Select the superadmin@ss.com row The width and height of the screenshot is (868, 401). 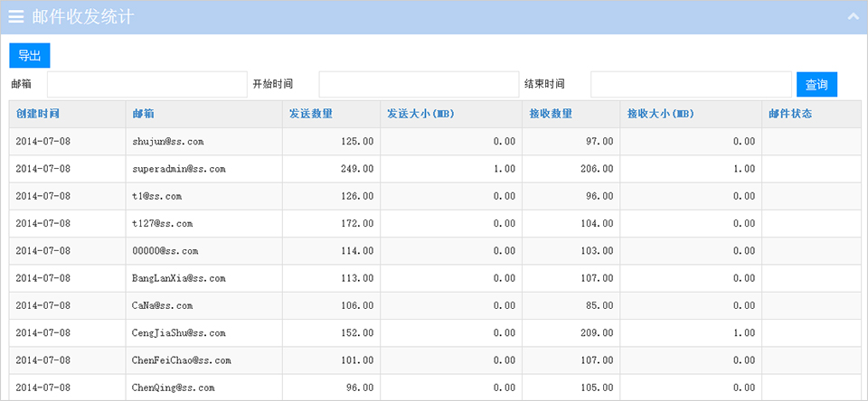pos(435,169)
